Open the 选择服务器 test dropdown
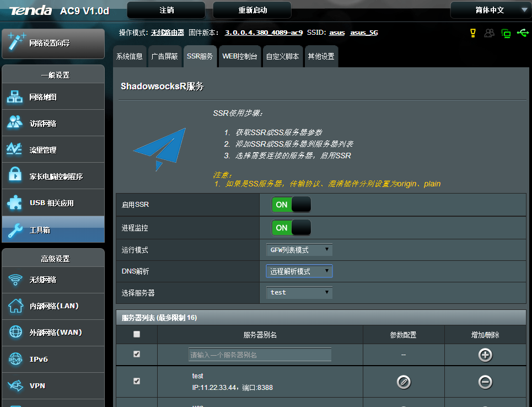Viewport: 532px width, 407px height. [299, 293]
